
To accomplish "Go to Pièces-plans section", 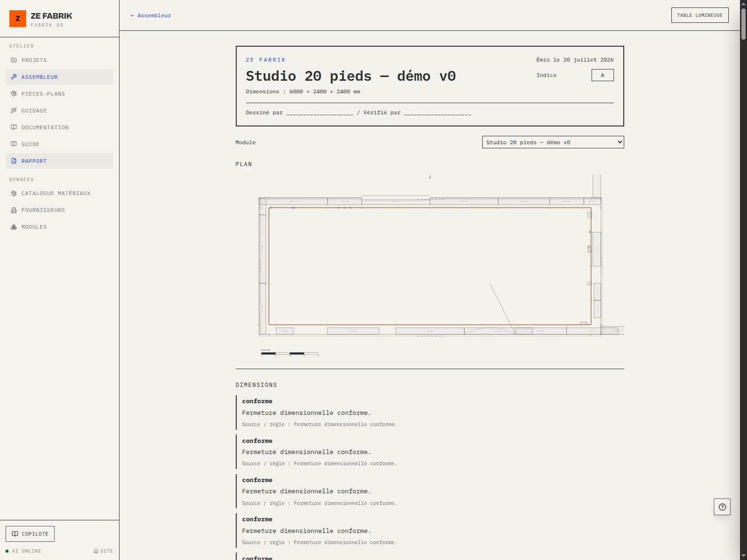I will coord(60,94).
